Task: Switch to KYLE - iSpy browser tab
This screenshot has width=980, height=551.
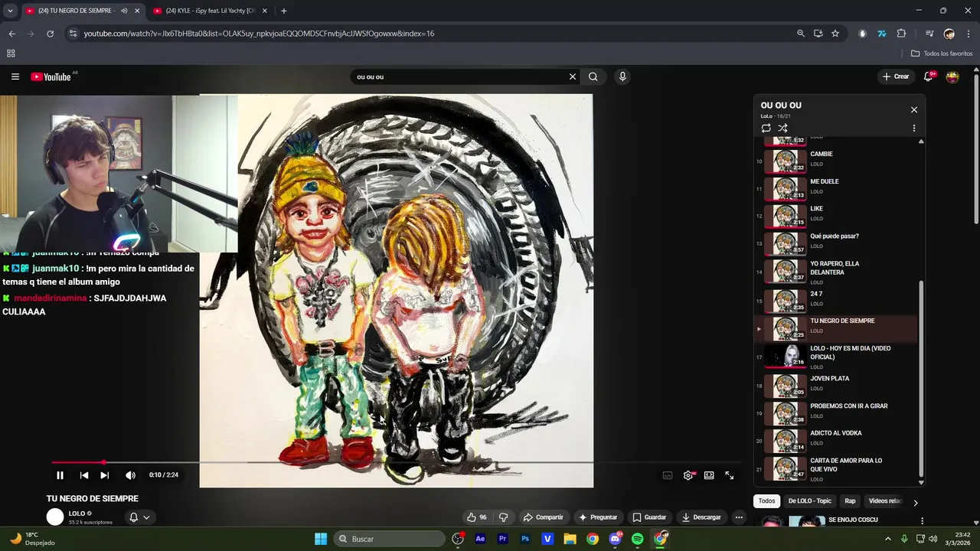Action: tap(210, 11)
